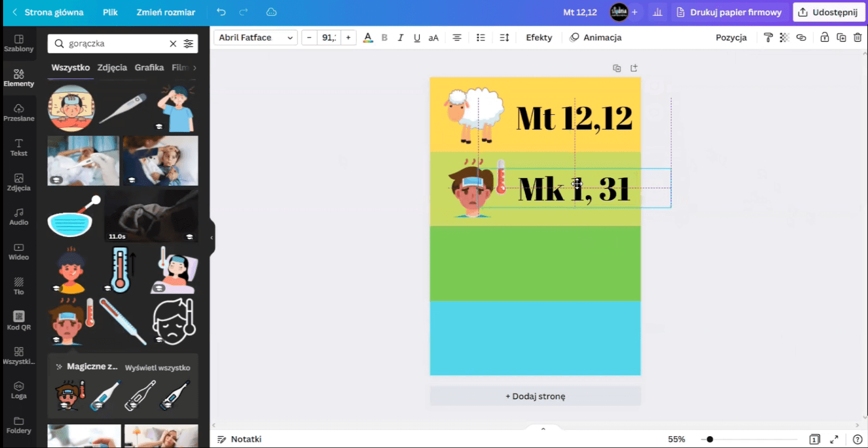Adjust the zoom slider
The image size is (868, 448).
(710, 439)
